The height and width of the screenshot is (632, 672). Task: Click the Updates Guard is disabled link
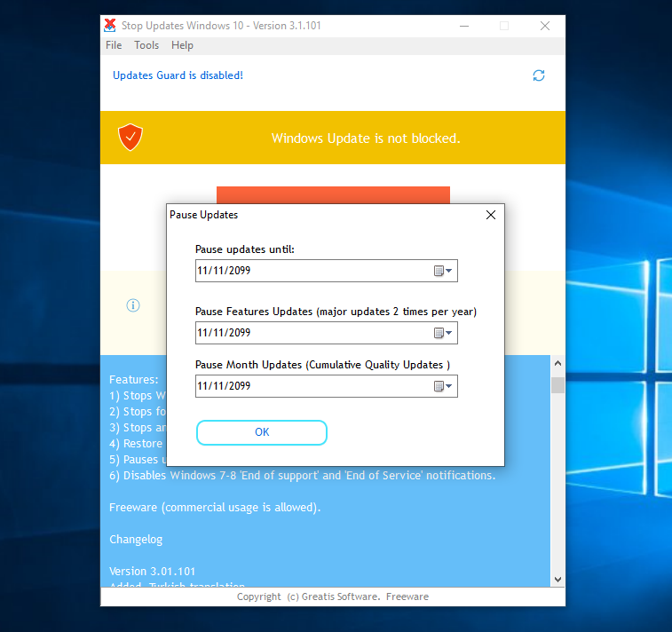pyautogui.click(x=178, y=75)
